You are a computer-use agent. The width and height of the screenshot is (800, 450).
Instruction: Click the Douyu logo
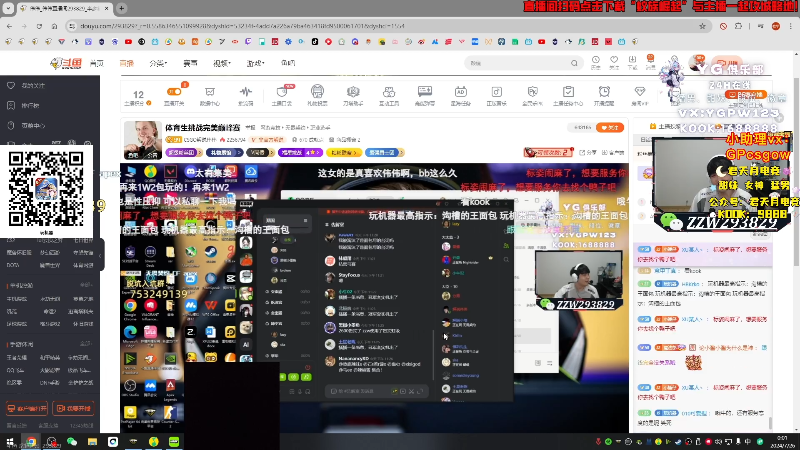click(x=66, y=63)
